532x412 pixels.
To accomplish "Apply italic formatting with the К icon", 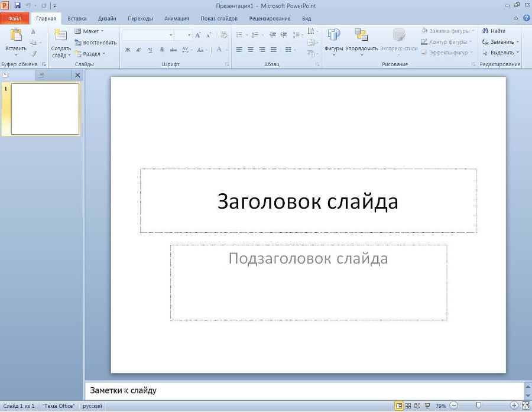I will [x=138, y=50].
